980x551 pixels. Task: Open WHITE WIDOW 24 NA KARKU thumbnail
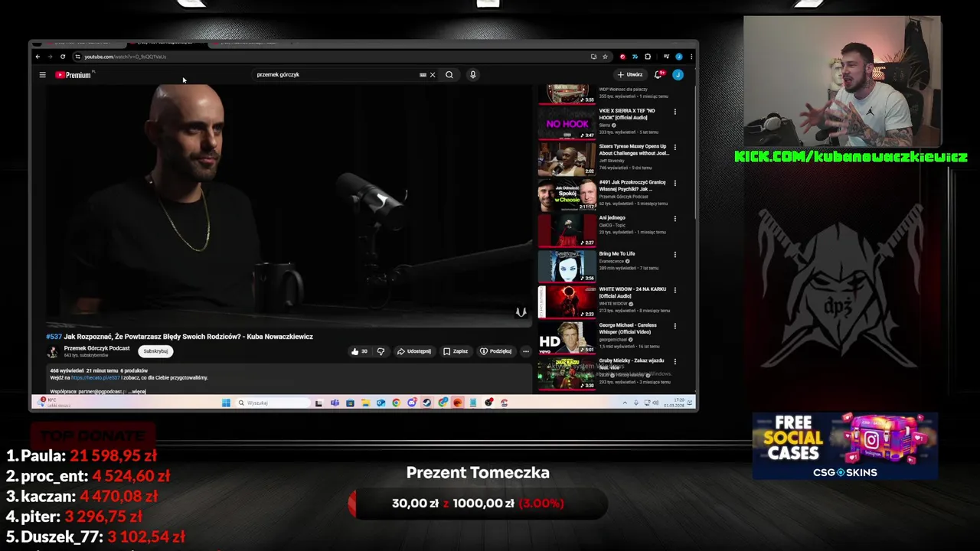(x=567, y=302)
